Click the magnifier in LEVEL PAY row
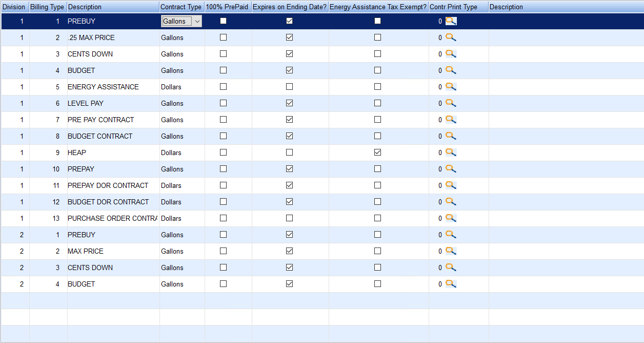This screenshot has height=343, width=644. (451, 103)
